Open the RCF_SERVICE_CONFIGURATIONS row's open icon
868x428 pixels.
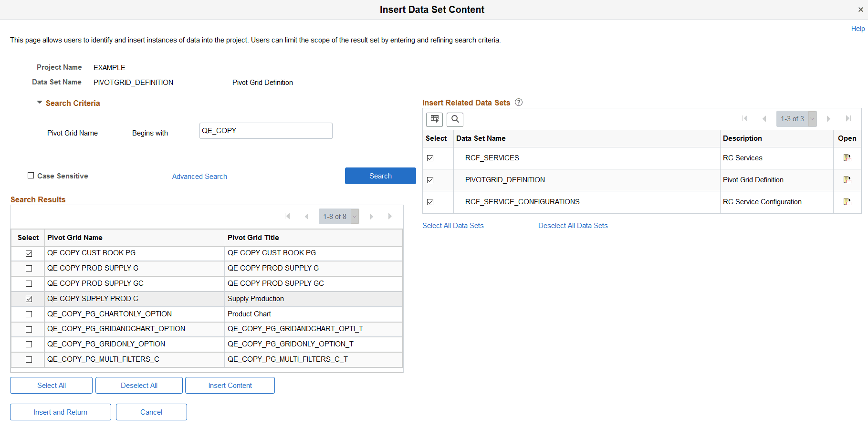coord(847,202)
